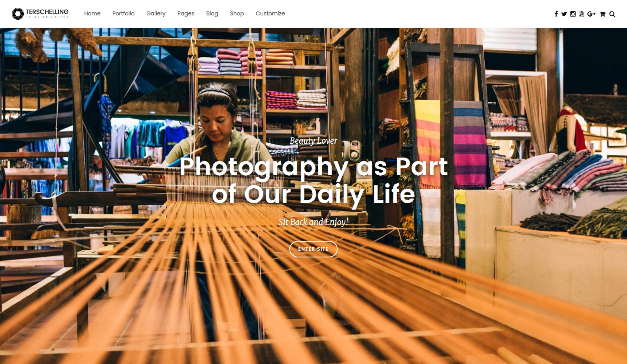Open the Twitter bird icon
Image resolution: width=627 pixels, height=364 pixels.
tap(564, 14)
